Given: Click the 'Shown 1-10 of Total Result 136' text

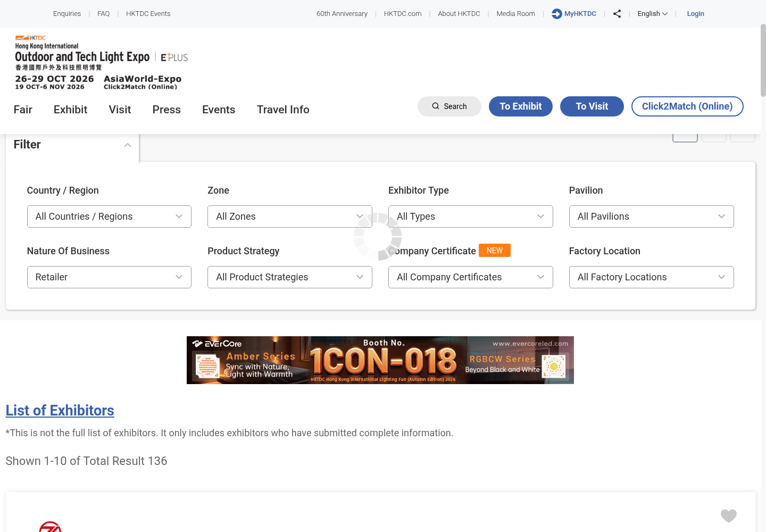Looking at the screenshot, I should click(86, 461).
